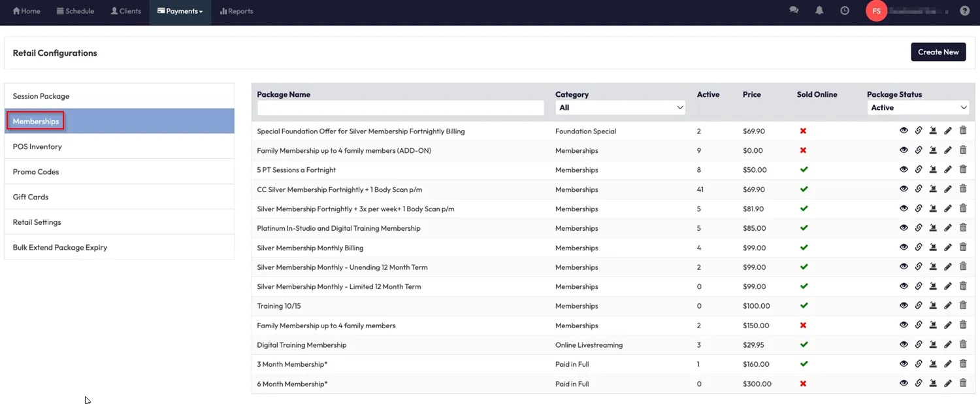This screenshot has width=980, height=404.
Task: Select POS Inventory in the sidebar
Action: pos(37,146)
